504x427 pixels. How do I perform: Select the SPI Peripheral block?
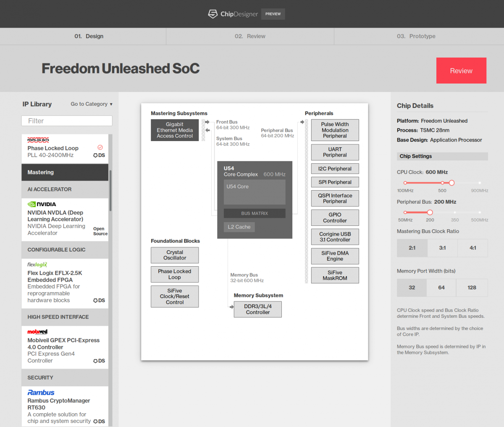click(x=335, y=182)
